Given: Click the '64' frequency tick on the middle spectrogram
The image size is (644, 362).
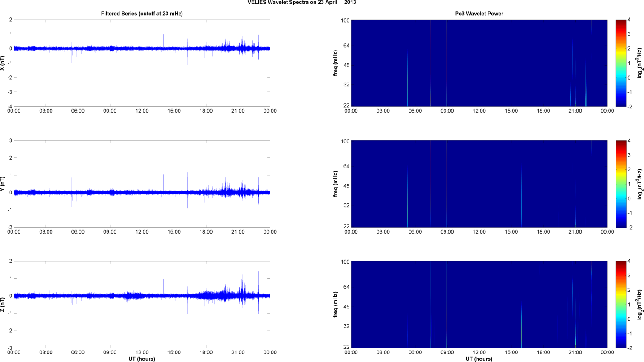Looking at the screenshot, I should (x=346, y=166).
